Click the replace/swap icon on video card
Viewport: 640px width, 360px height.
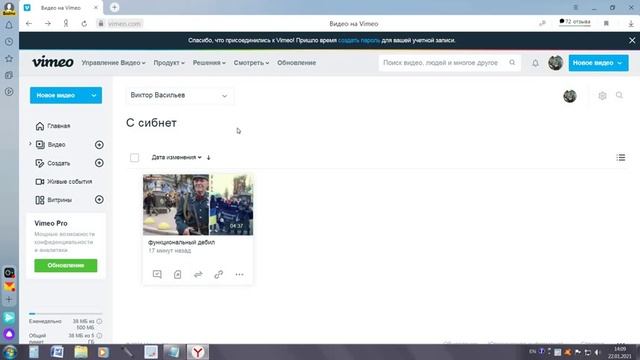tap(198, 274)
